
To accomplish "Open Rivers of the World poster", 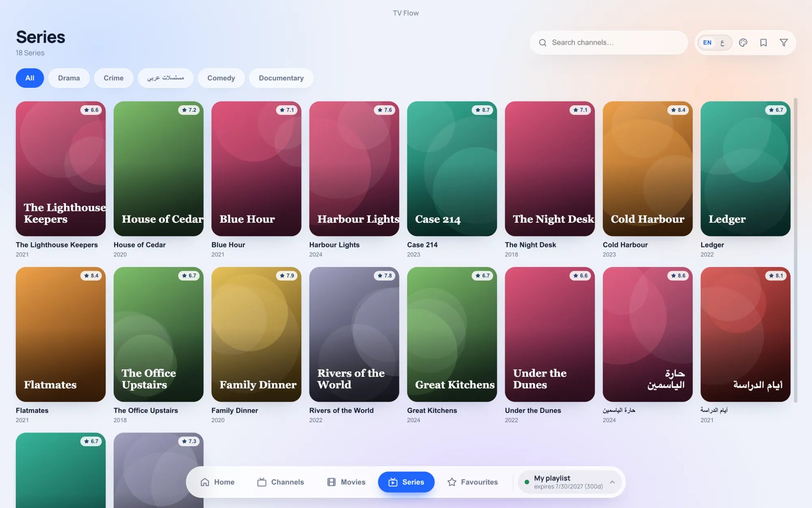I will (x=354, y=334).
